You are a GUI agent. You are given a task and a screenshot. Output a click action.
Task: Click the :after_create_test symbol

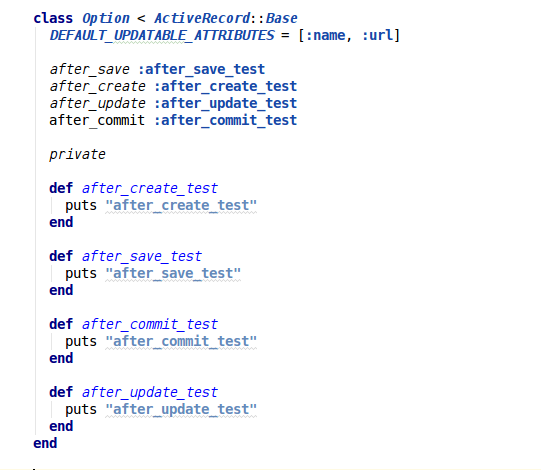point(226,86)
